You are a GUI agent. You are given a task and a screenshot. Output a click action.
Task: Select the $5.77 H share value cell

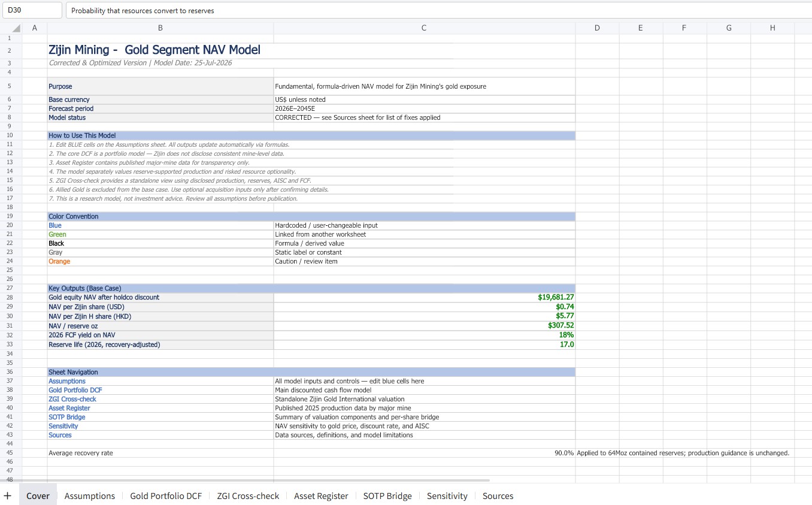pyautogui.click(x=424, y=316)
